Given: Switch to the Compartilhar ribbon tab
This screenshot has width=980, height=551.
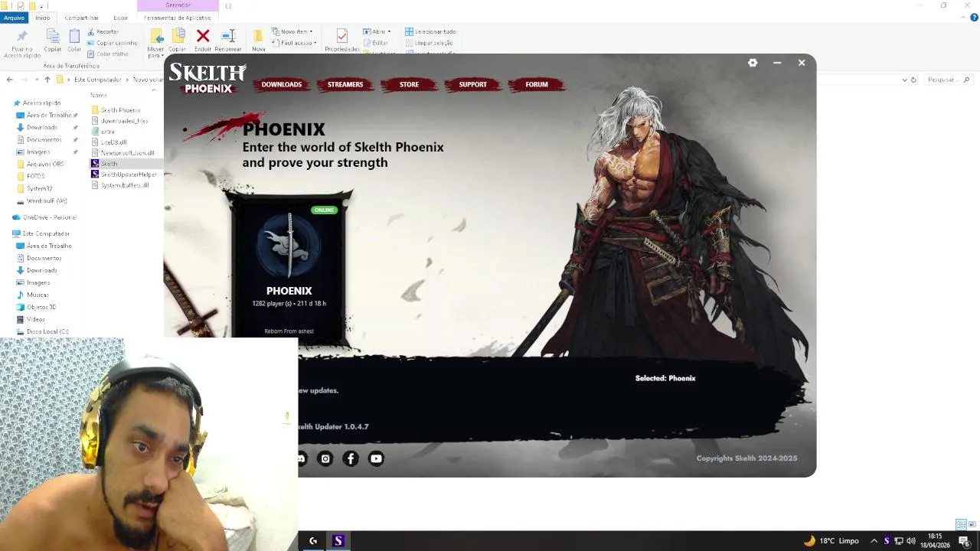Looking at the screenshot, I should click(x=81, y=18).
